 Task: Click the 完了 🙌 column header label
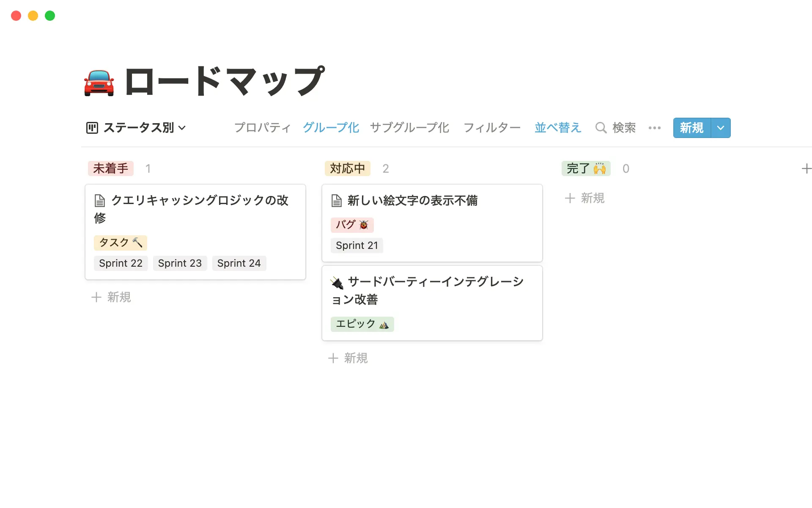pyautogui.click(x=586, y=168)
